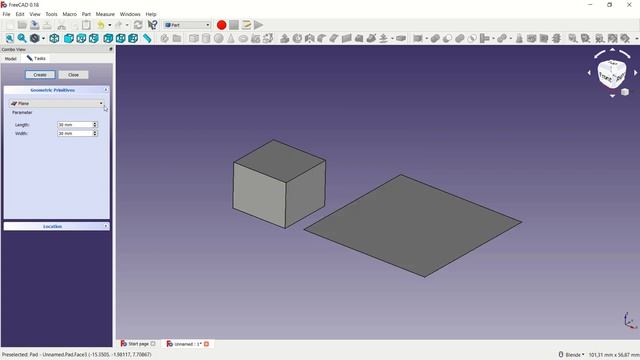
Task: Collapse the Geometric Primitives section
Action: tap(106, 90)
